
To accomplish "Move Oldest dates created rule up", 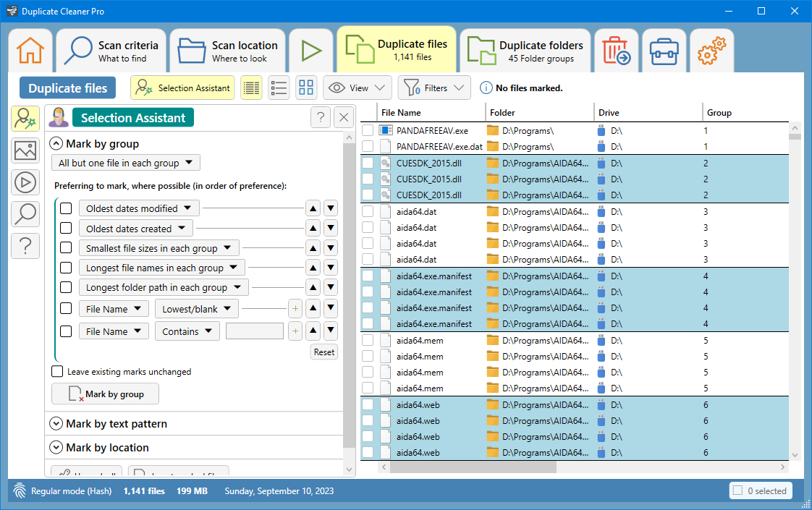I will (x=313, y=229).
